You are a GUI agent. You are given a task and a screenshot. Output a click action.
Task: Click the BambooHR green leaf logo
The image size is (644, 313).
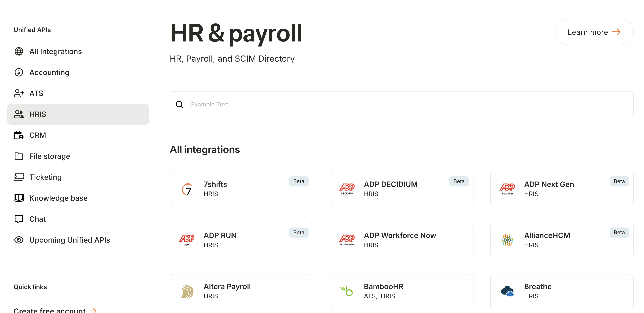[347, 291]
